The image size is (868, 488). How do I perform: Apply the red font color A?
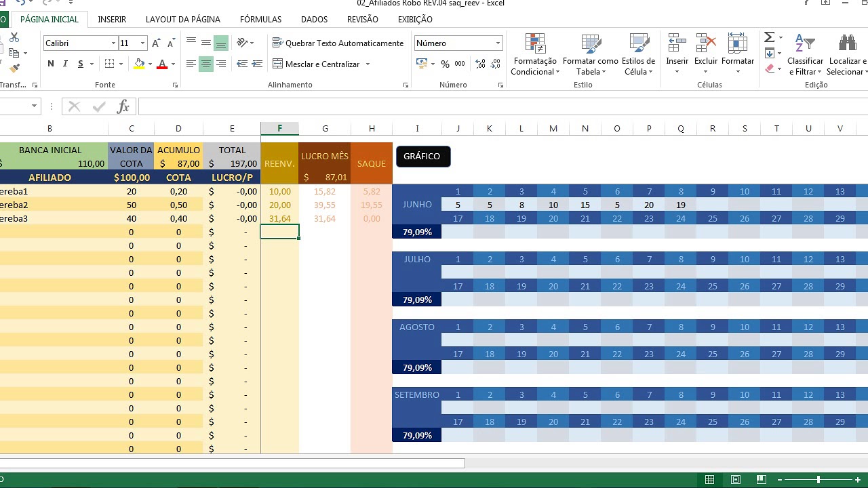coord(162,64)
